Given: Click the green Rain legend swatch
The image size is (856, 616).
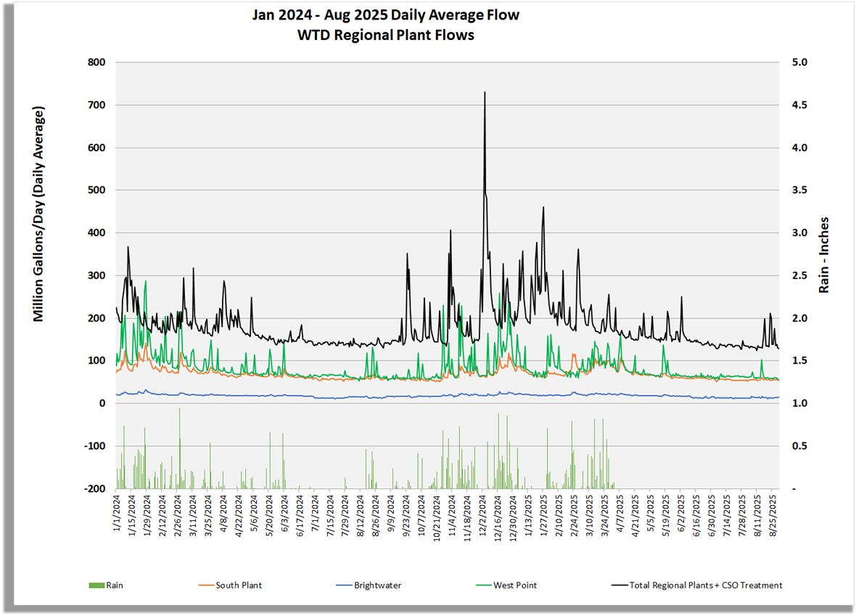Looking at the screenshot, I should (x=96, y=585).
